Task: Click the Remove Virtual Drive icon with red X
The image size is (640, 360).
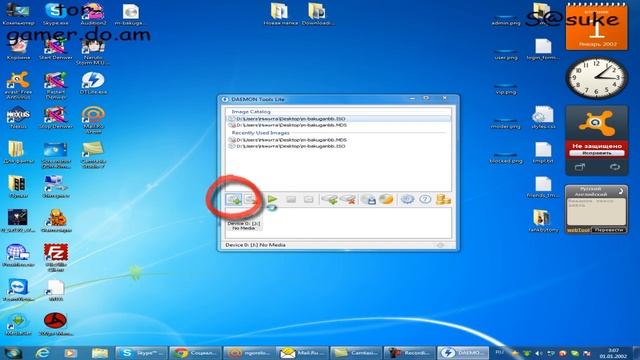Action: pyautogui.click(x=348, y=199)
